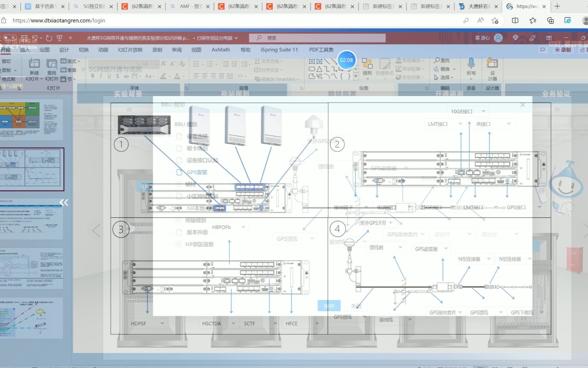Click the user account avatar
Image resolution: width=588 pixels, height=368 pixels.
point(498,38)
